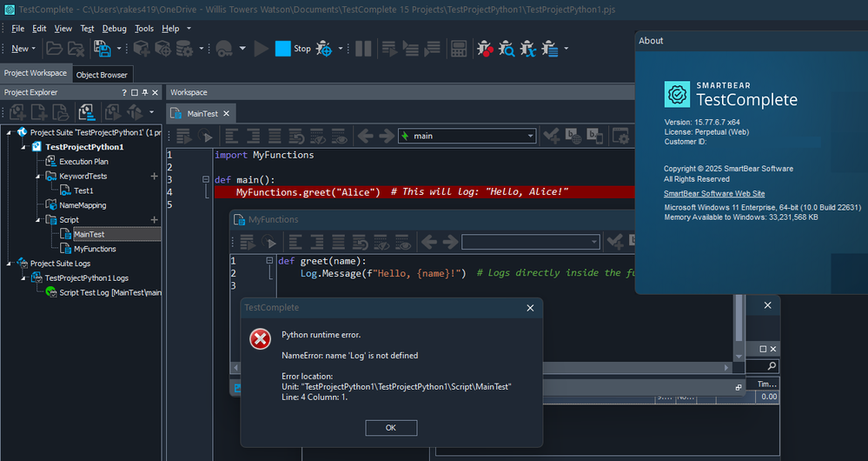This screenshot has height=461, width=868.
Task: Open the Tools menu
Action: 144,28
